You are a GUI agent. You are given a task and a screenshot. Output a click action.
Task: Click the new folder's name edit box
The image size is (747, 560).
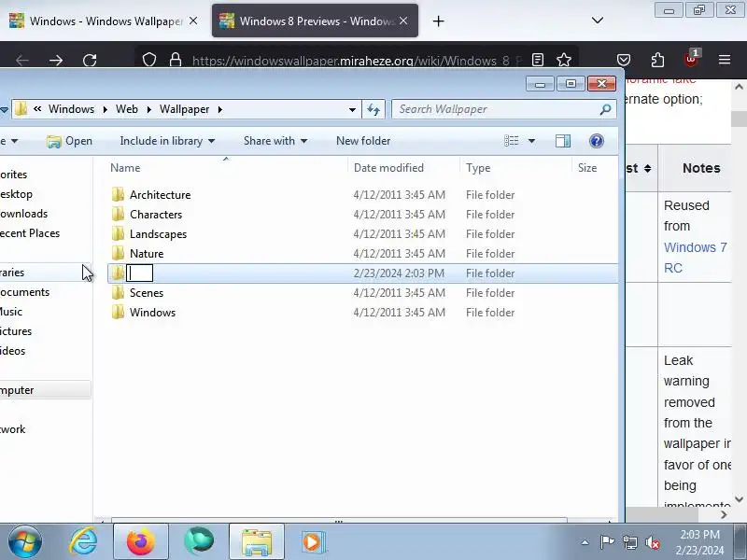tap(139, 273)
